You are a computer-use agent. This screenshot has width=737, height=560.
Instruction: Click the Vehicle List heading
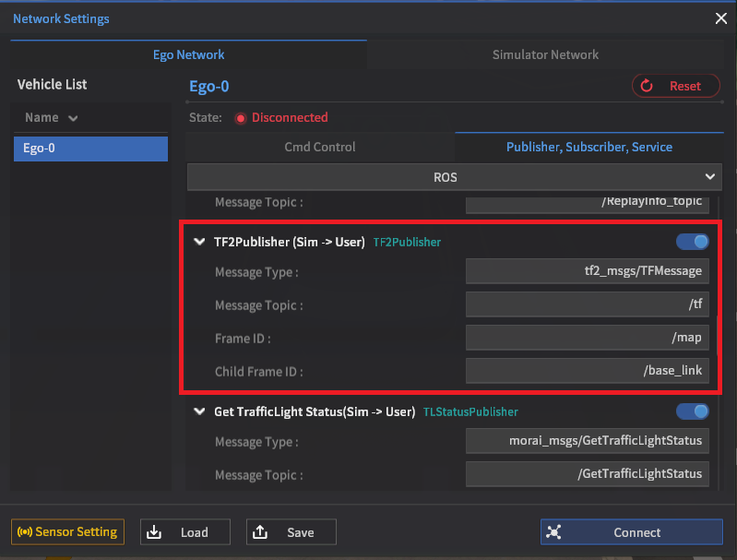(53, 85)
